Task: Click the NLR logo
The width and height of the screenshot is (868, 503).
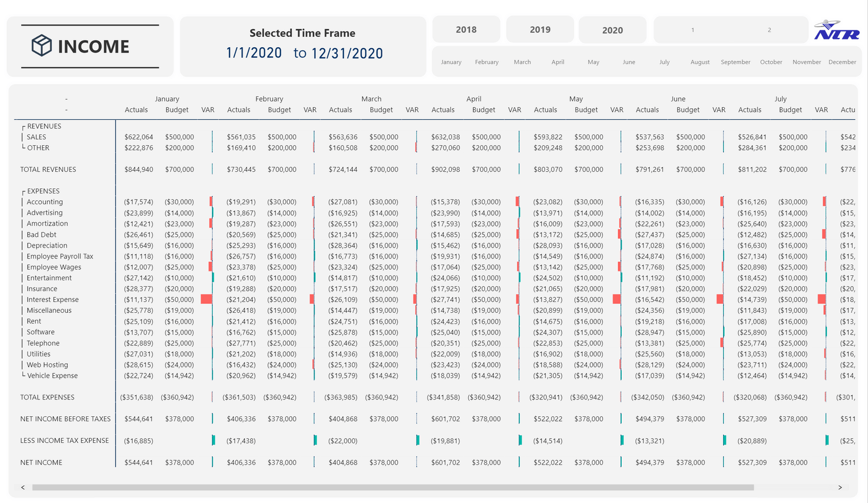Action: tap(837, 30)
